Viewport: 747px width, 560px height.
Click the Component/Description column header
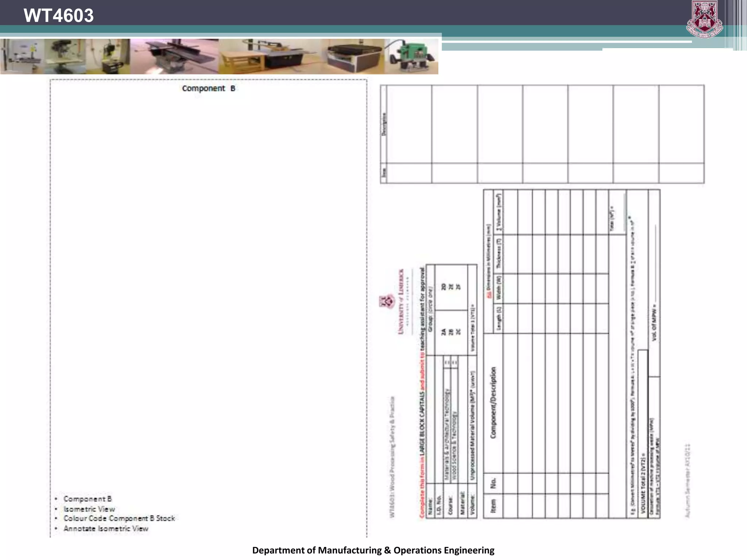(493, 402)
